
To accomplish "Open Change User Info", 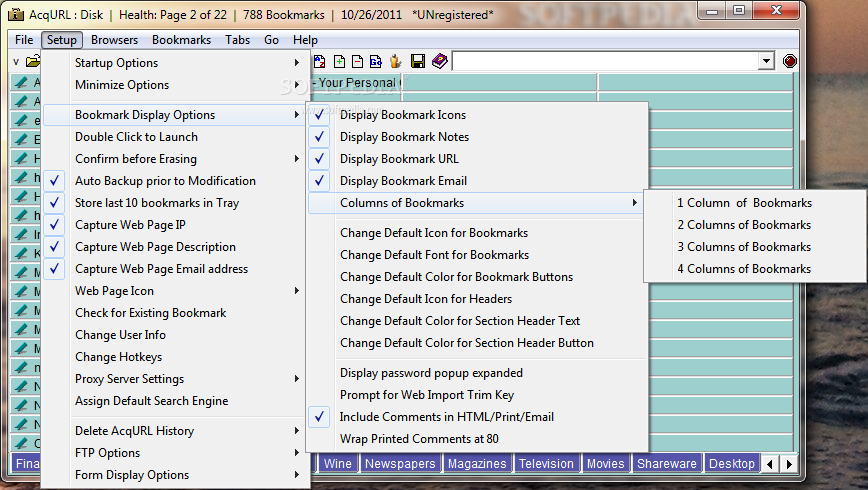I will (174, 335).
